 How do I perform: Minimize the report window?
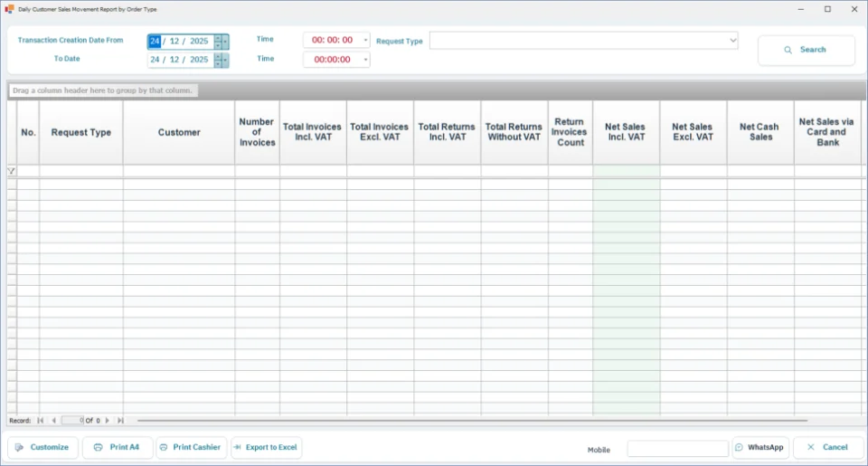point(800,9)
